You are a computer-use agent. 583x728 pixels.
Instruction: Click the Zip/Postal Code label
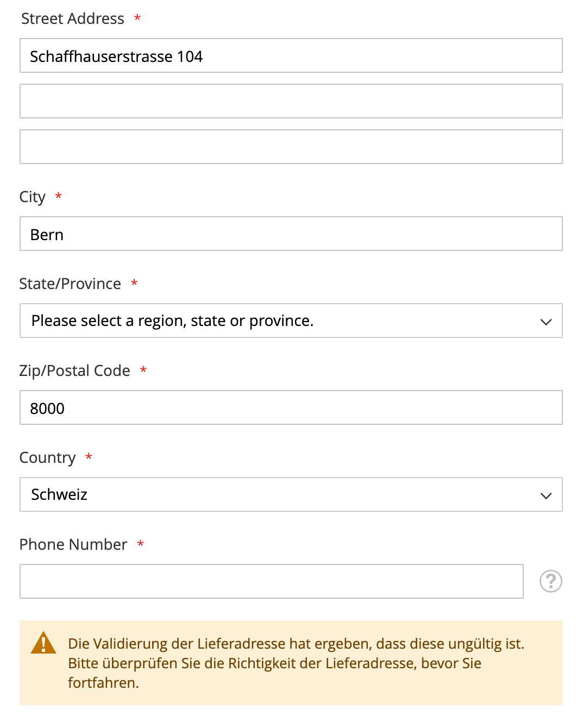75,371
